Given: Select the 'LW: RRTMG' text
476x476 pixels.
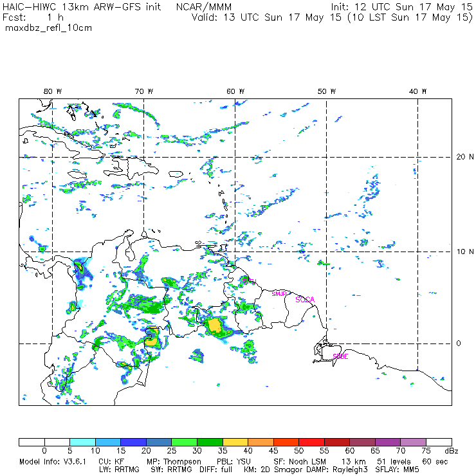Looking at the screenshot, I should pyautogui.click(x=119, y=470).
